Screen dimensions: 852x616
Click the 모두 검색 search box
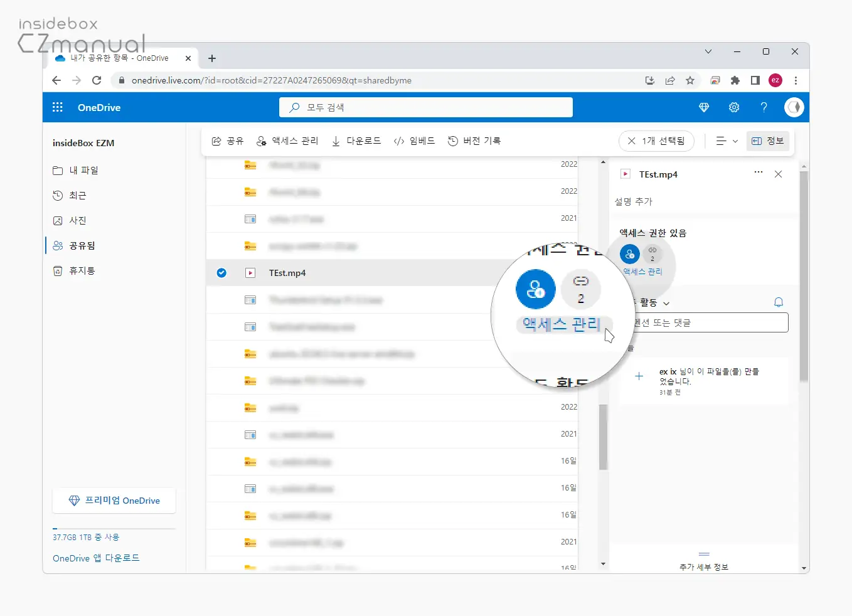[426, 107]
